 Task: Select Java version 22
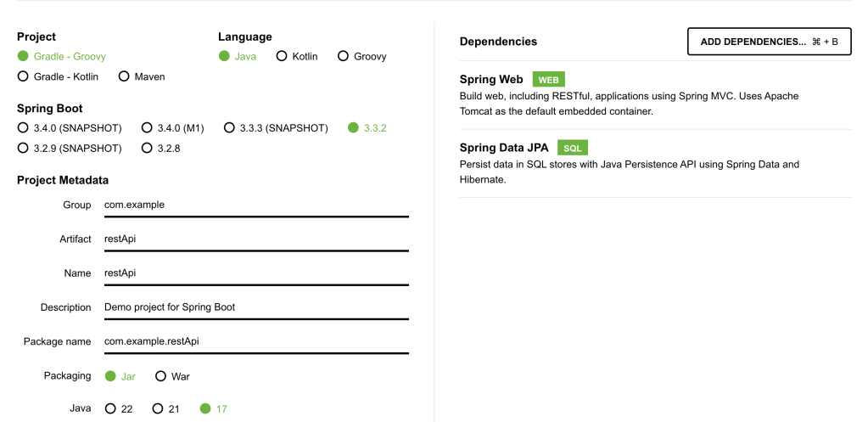pos(110,409)
